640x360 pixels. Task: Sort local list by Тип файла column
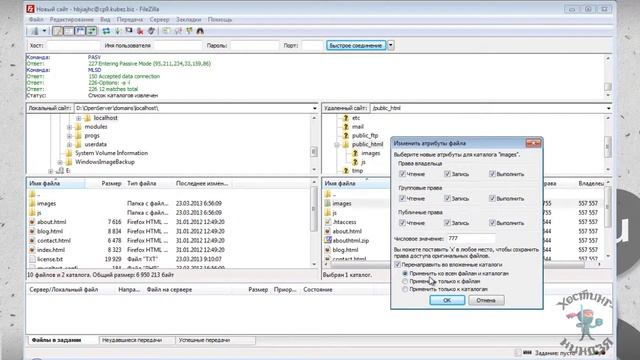pyautogui.click(x=142, y=184)
